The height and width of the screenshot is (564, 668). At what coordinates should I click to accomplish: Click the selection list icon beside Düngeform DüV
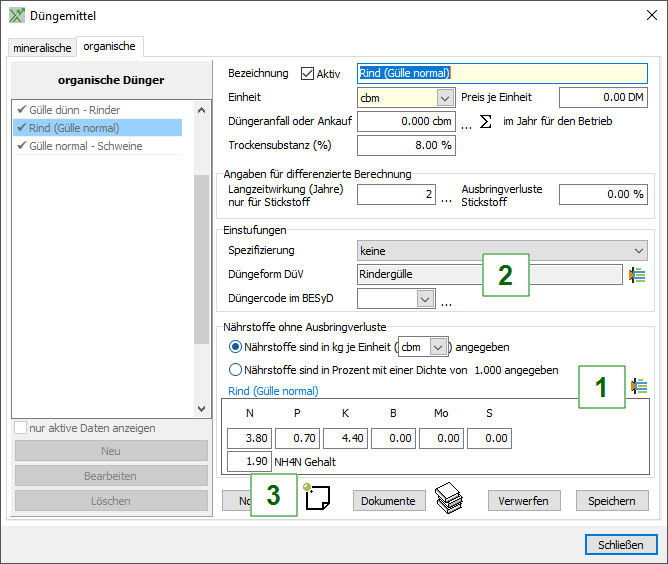tap(637, 275)
